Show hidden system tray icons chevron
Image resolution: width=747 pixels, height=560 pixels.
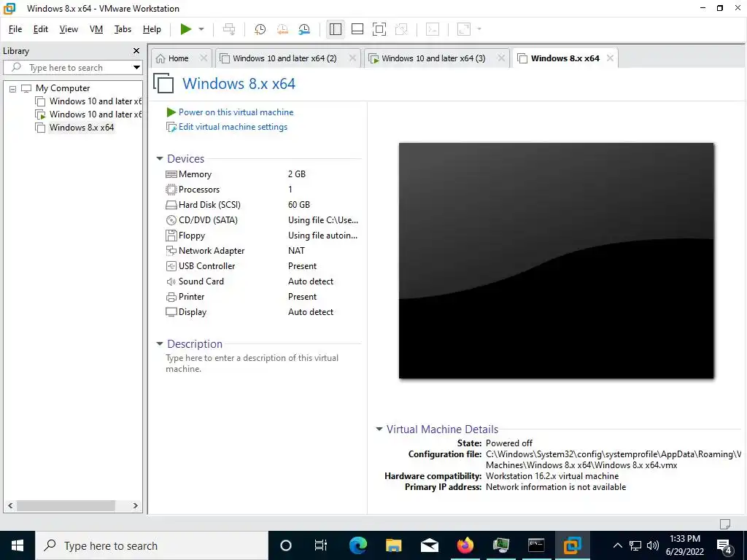click(x=617, y=545)
